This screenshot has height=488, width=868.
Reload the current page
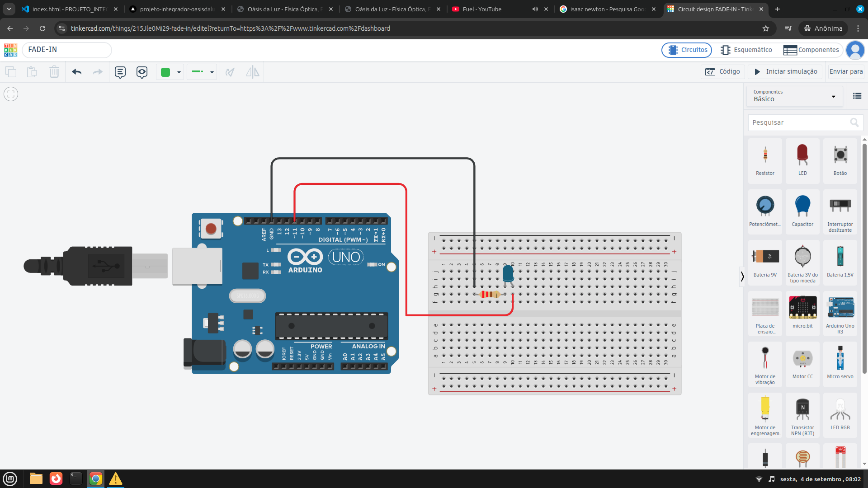(x=42, y=28)
